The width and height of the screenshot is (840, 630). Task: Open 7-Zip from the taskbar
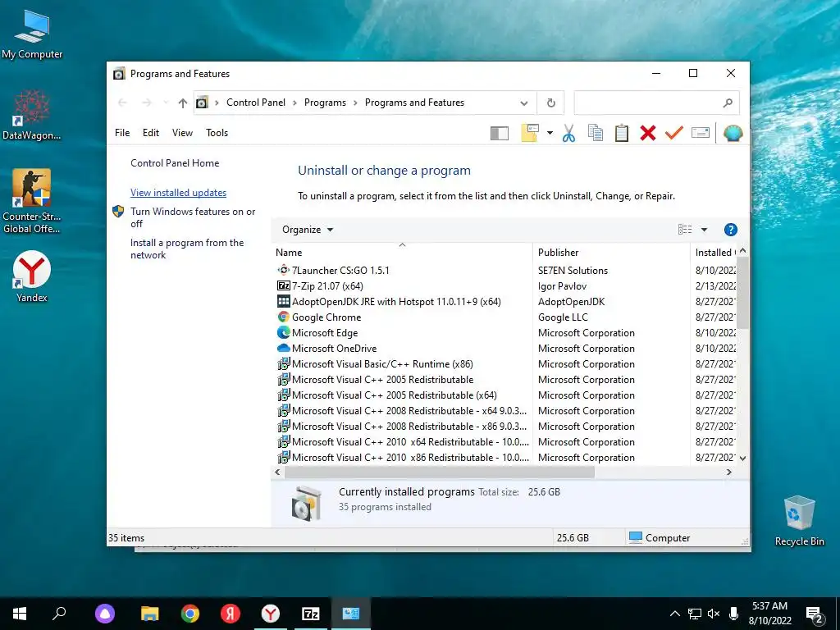(x=311, y=614)
